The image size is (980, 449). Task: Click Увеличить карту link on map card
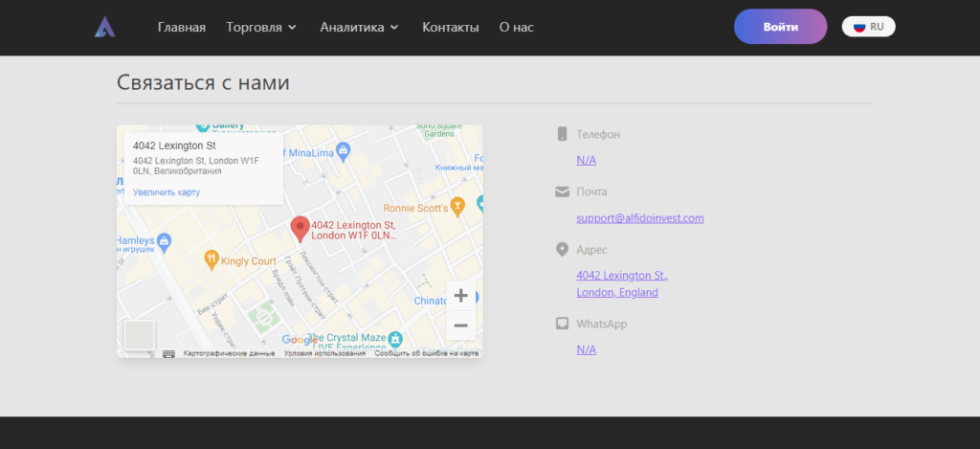coord(167,192)
